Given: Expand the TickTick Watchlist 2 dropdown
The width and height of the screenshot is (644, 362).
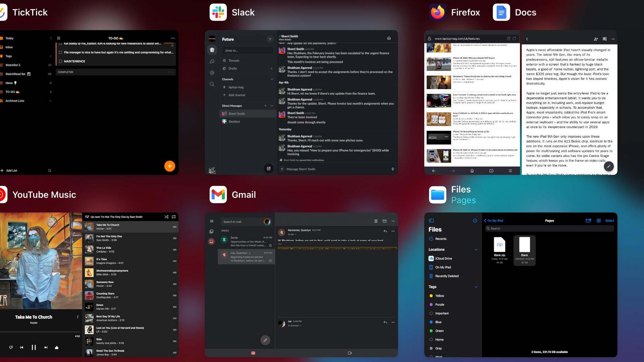Looking at the screenshot, I should 13,65.
